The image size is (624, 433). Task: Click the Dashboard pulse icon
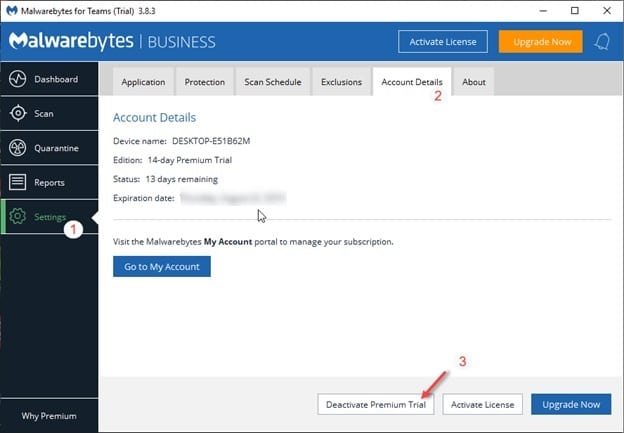point(18,79)
